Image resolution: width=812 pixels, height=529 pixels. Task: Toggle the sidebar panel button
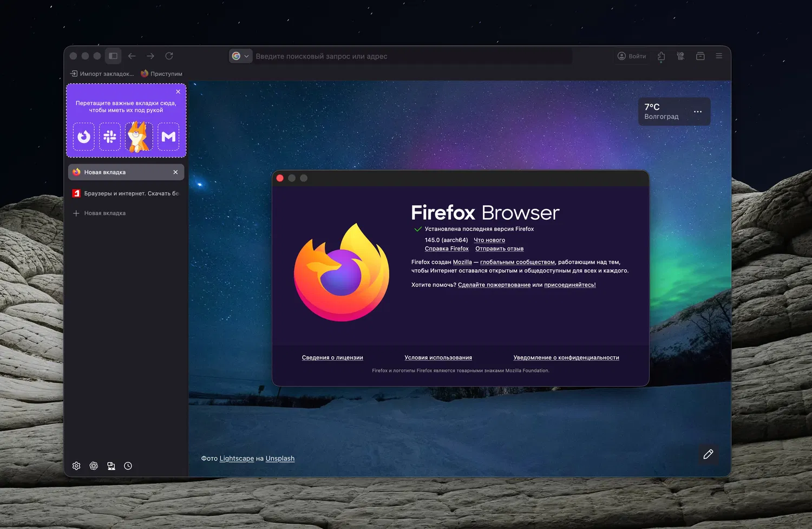pos(113,56)
